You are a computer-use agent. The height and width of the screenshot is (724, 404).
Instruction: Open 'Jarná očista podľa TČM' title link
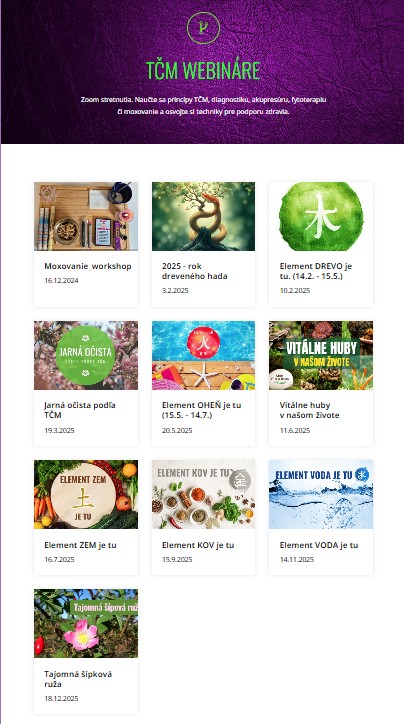[x=80, y=410]
